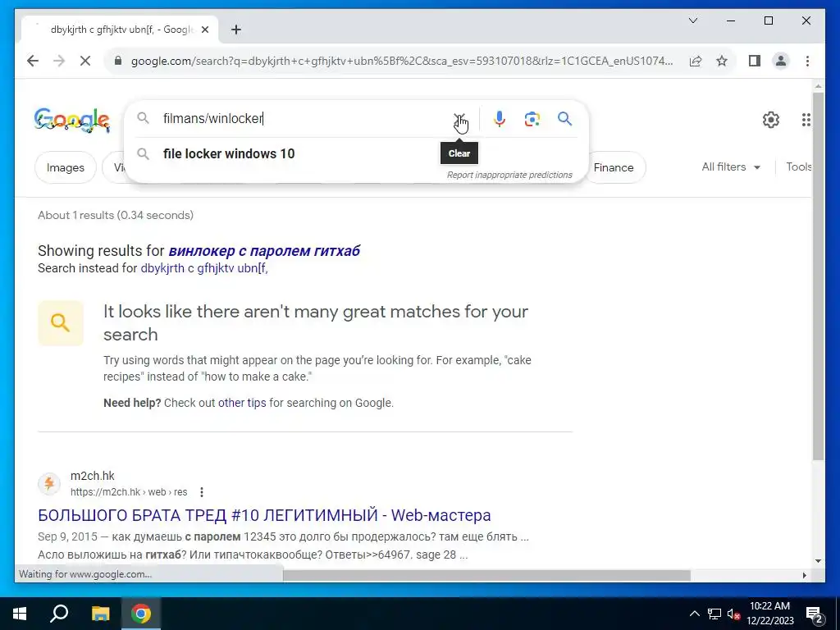The image size is (840, 630).
Task: Open the Windows Start menu
Action: pyautogui.click(x=20, y=614)
